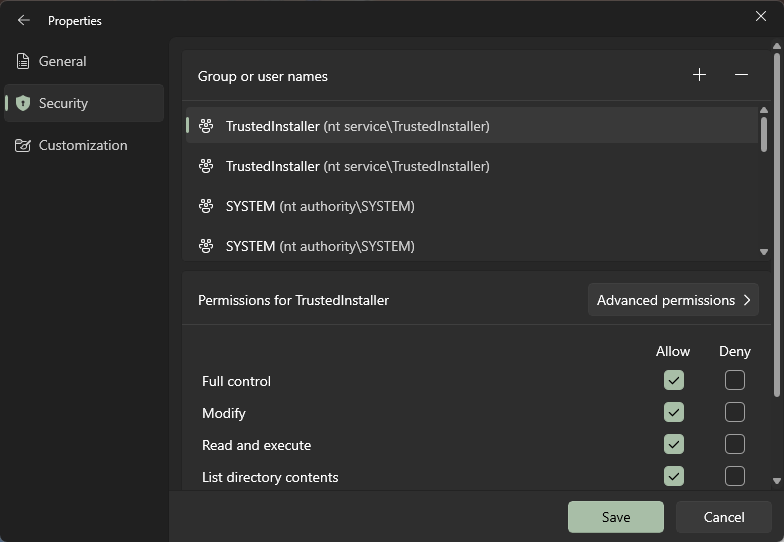Select second TrustedInstaller entry in list
This screenshot has width=784, height=542.
click(x=357, y=166)
